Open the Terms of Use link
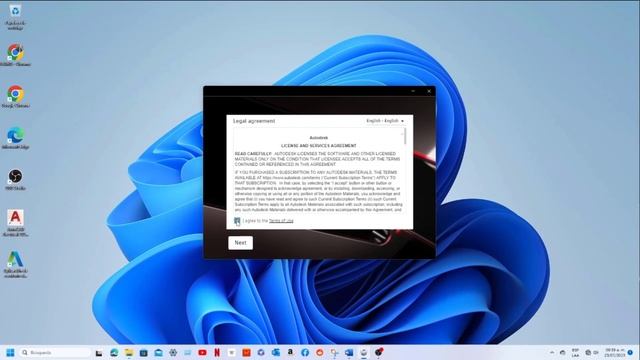The image size is (640, 360). 281,221
